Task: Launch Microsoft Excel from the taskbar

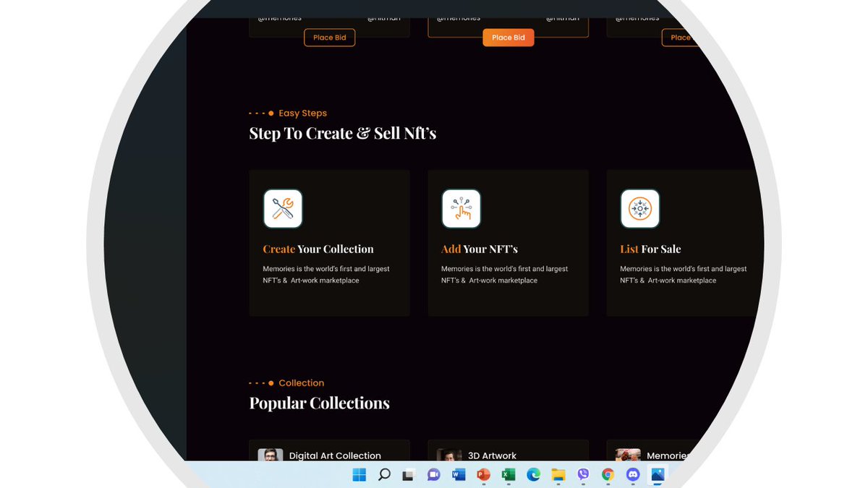Action: [x=508, y=475]
